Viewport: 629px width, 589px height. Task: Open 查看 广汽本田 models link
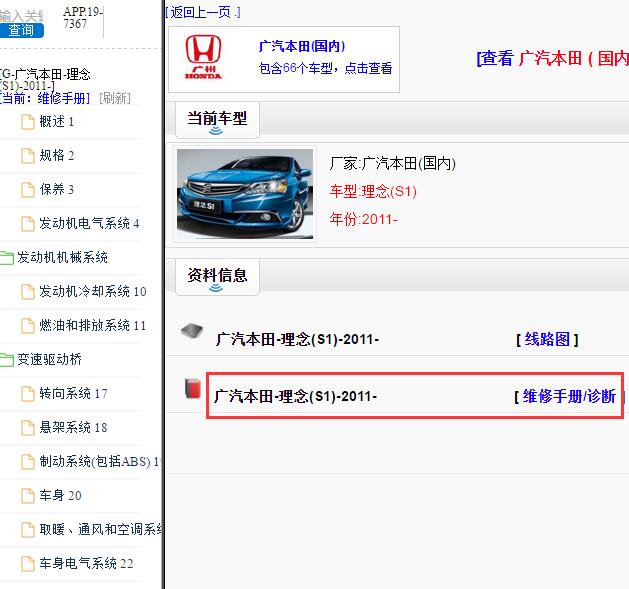point(552,59)
